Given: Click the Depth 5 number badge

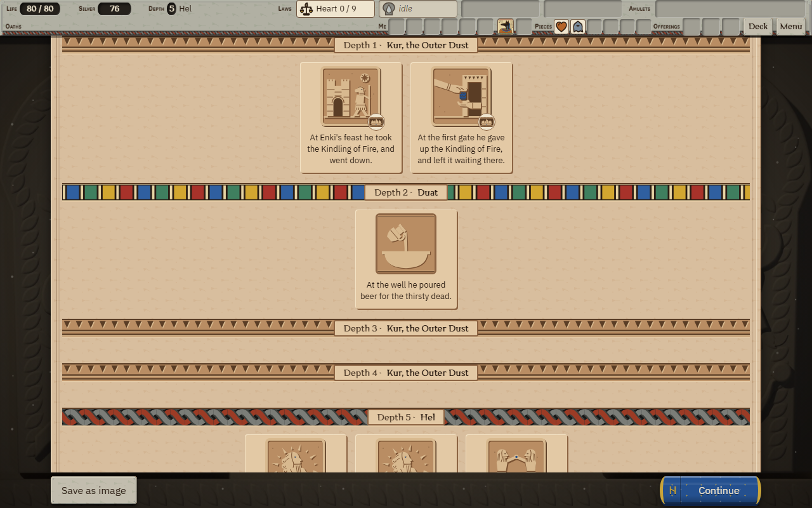Looking at the screenshot, I should coord(172,9).
